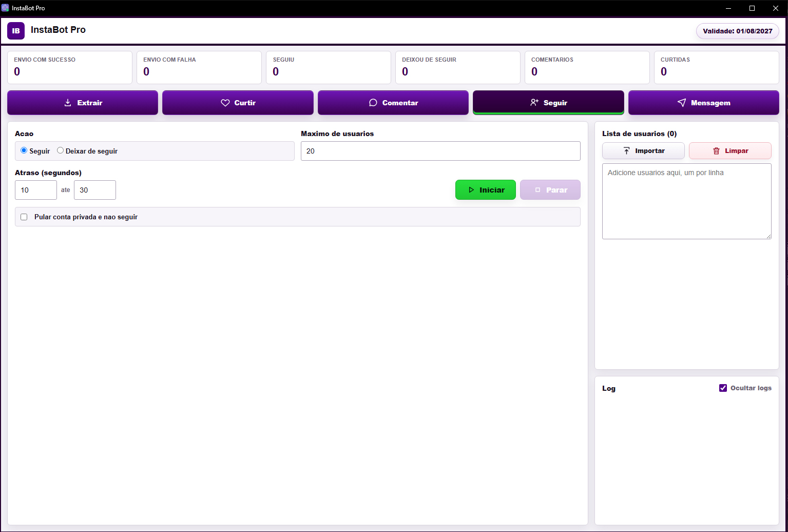Enable Pular conta privada e nao seguir
Screen dimensions: 788x532
24,217
